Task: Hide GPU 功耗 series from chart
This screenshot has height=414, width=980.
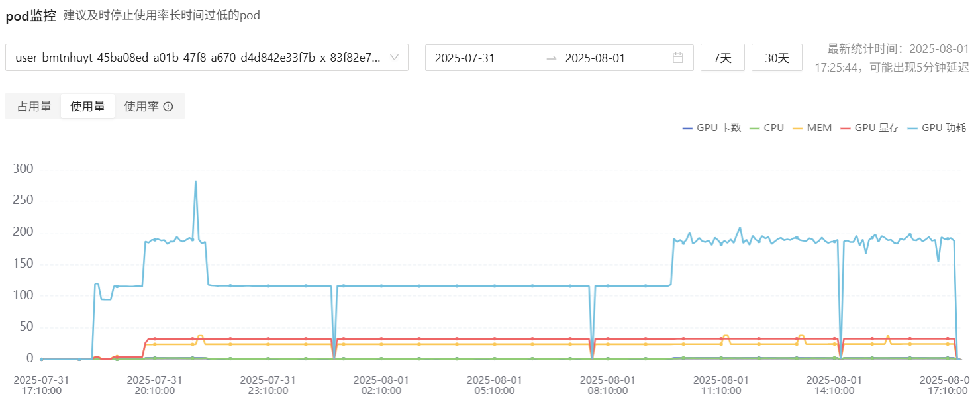Action: click(936, 128)
